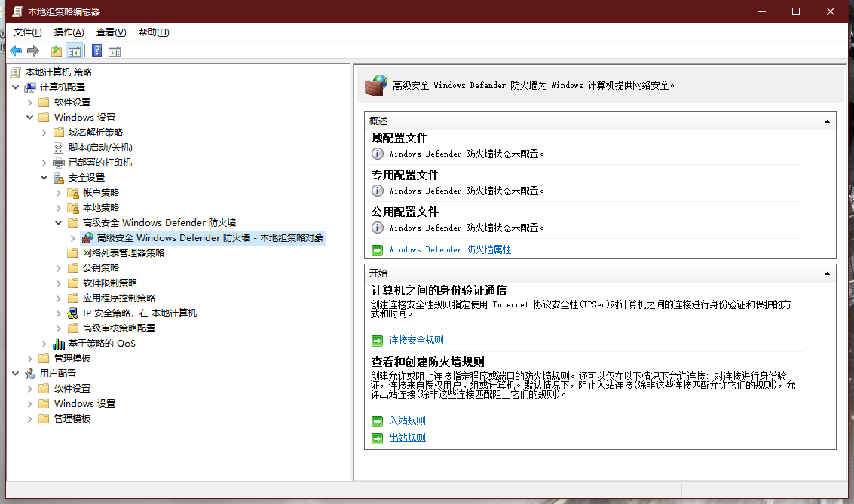The width and height of the screenshot is (854, 504).
Task: Click the green arrow icon beside 连接安全规则
Action: tap(377, 341)
